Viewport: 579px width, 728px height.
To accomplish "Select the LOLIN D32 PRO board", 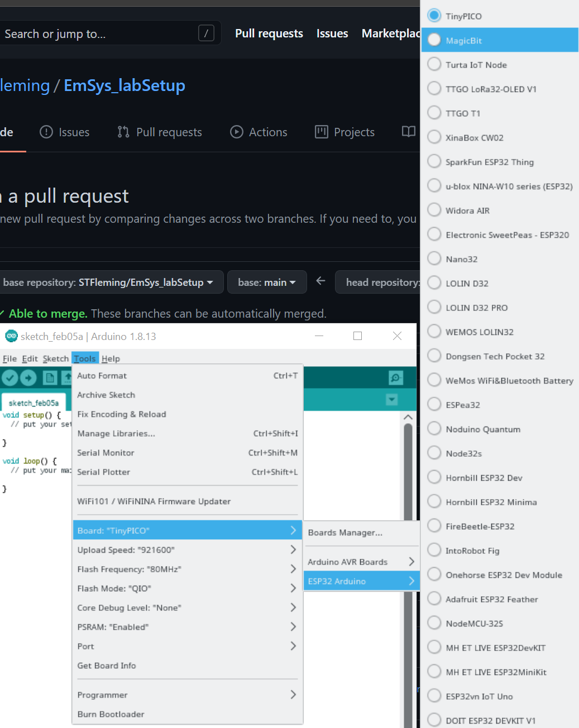I will [500, 308].
